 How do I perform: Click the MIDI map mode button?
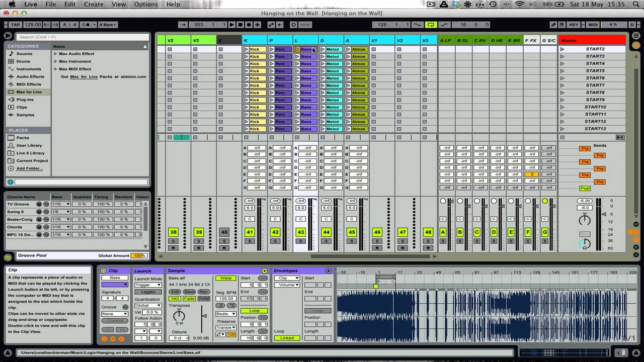[593, 25]
